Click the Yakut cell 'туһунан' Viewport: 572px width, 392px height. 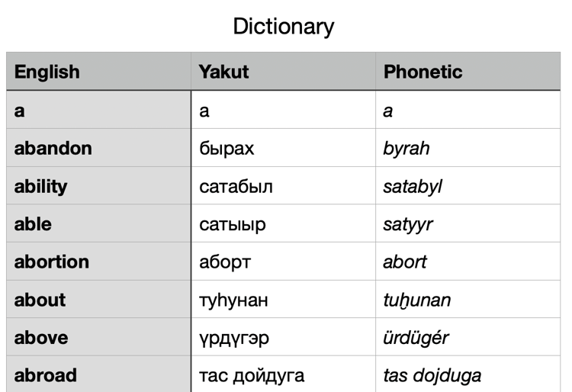click(x=233, y=300)
